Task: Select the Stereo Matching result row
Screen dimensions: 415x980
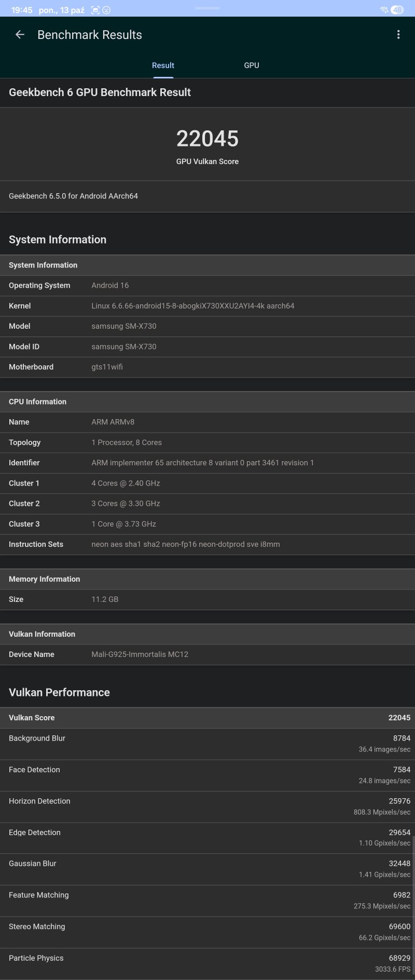Action: [x=208, y=932]
